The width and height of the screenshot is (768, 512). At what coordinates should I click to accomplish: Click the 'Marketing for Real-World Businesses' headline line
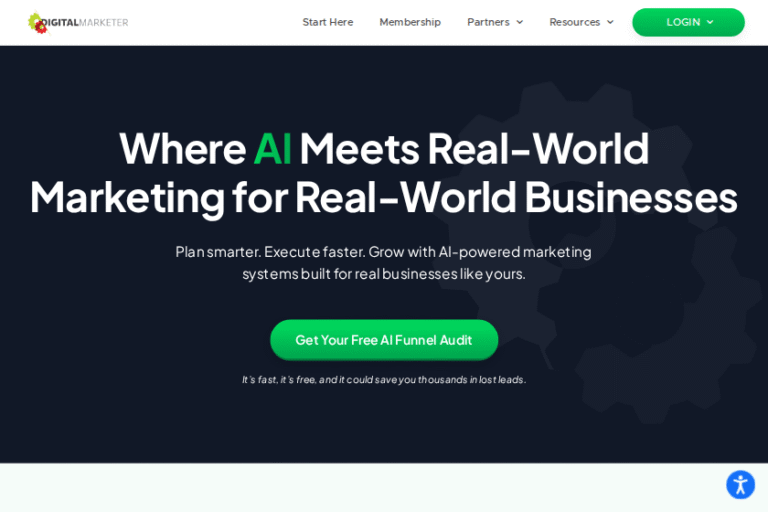click(384, 197)
